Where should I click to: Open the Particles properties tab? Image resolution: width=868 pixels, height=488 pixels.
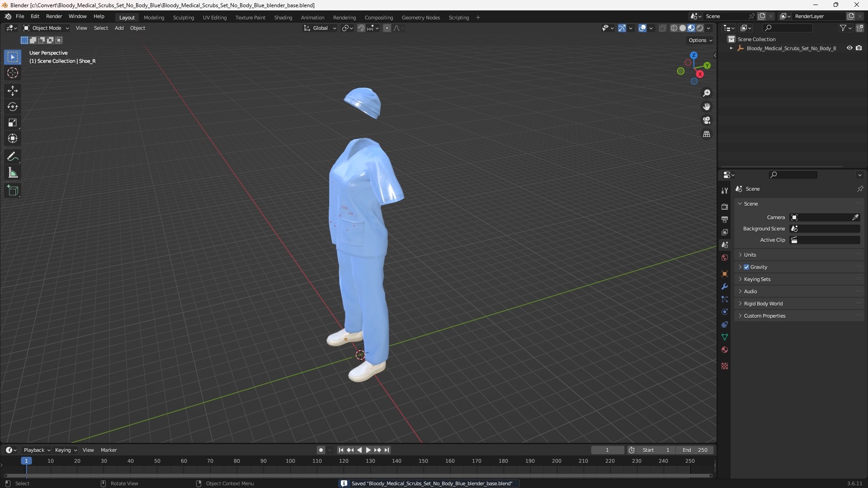[725, 299]
